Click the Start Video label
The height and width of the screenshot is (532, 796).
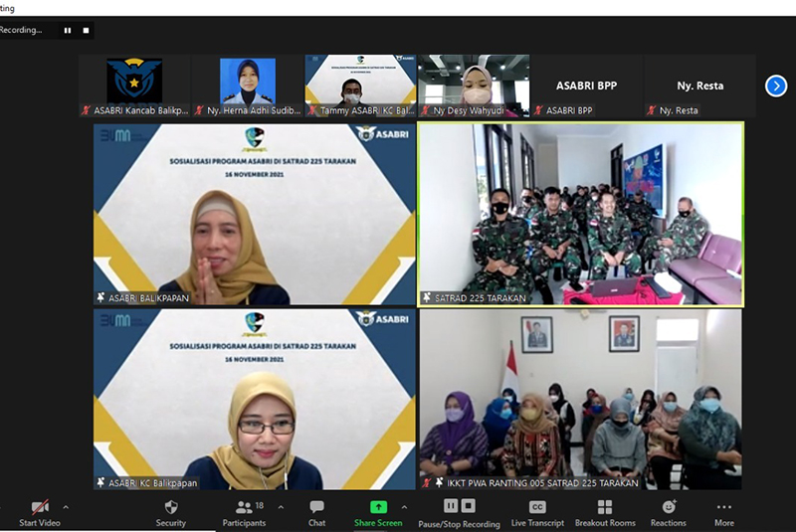pos(40,523)
